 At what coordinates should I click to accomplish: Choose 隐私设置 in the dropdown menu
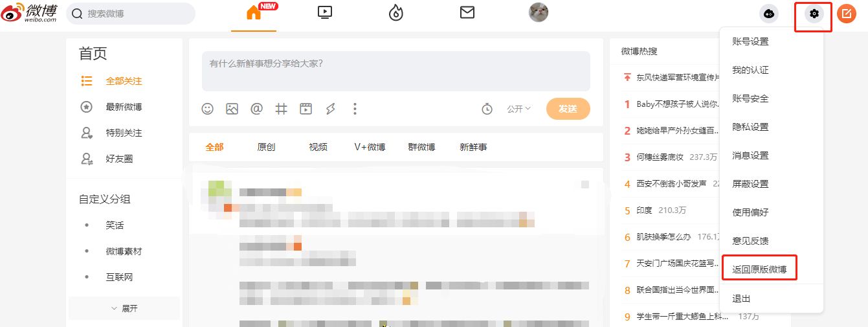click(x=750, y=127)
